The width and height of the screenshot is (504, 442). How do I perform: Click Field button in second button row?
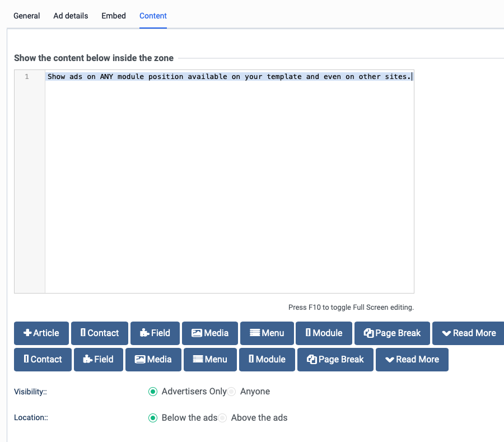pyautogui.click(x=99, y=360)
